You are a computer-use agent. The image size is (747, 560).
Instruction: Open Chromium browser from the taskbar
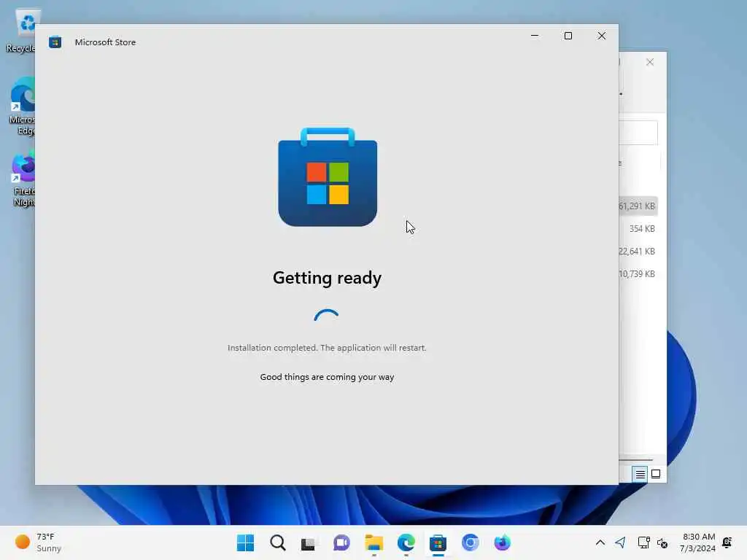470,542
